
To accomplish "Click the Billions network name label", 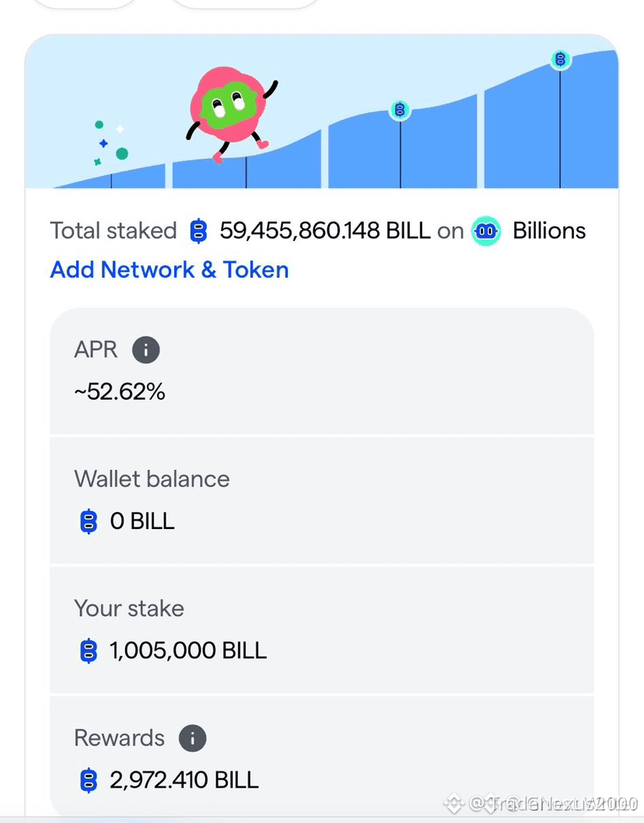I will coord(549,231).
